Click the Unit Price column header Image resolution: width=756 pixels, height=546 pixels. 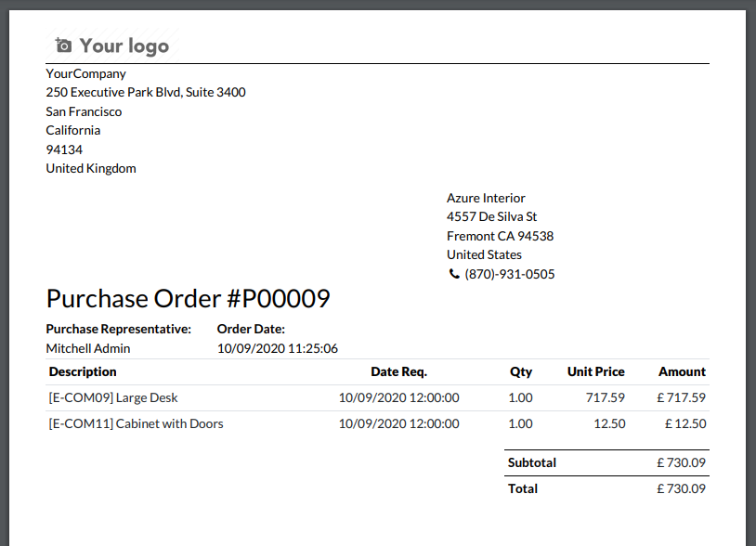coord(595,371)
